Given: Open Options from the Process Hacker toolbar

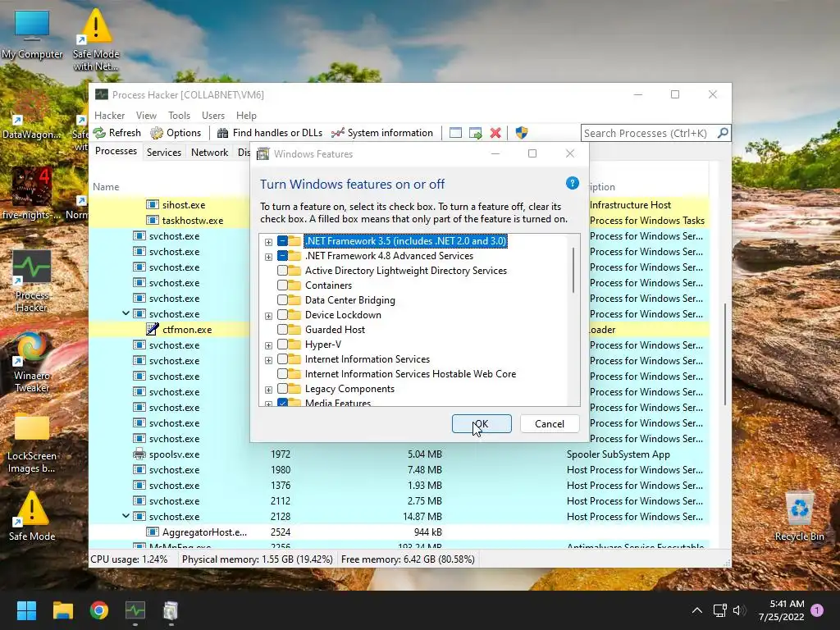Looking at the screenshot, I should click(x=176, y=133).
